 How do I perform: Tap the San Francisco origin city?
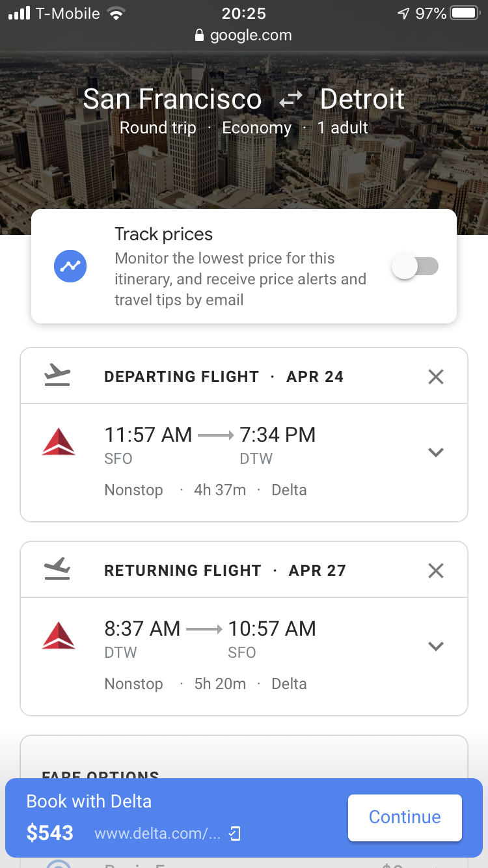pos(172,100)
